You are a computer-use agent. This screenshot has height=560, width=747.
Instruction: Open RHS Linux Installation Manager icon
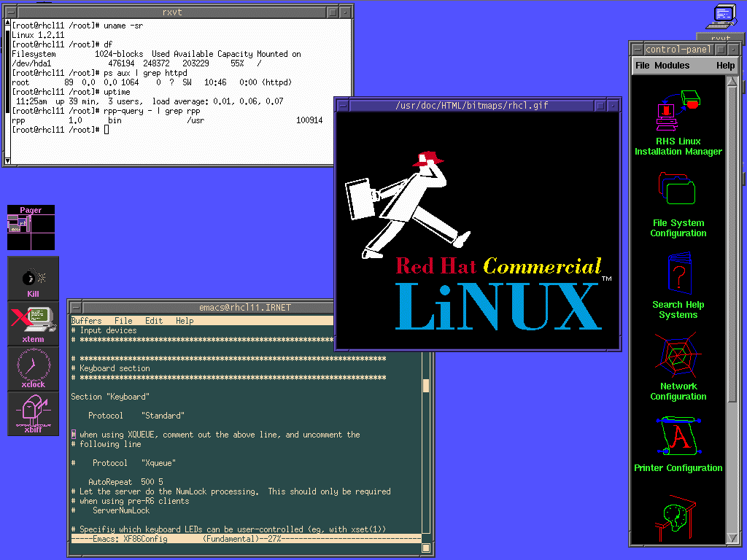pyautogui.click(x=678, y=110)
